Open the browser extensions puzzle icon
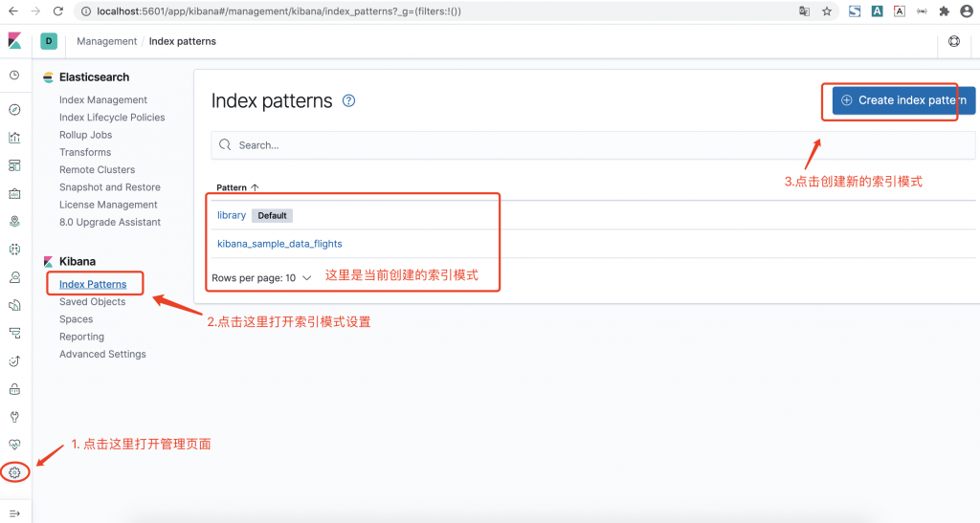The height and width of the screenshot is (523, 980). (x=945, y=11)
